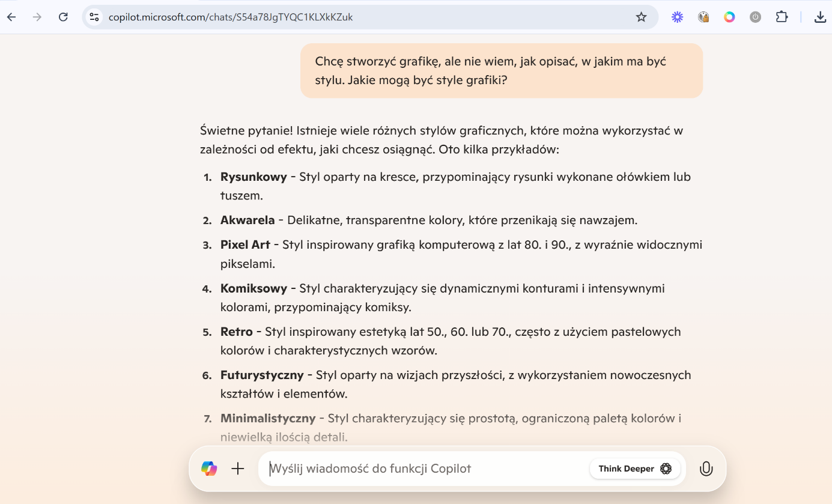Open the gray power button extension
Image resolution: width=832 pixels, height=504 pixels.
[756, 17]
